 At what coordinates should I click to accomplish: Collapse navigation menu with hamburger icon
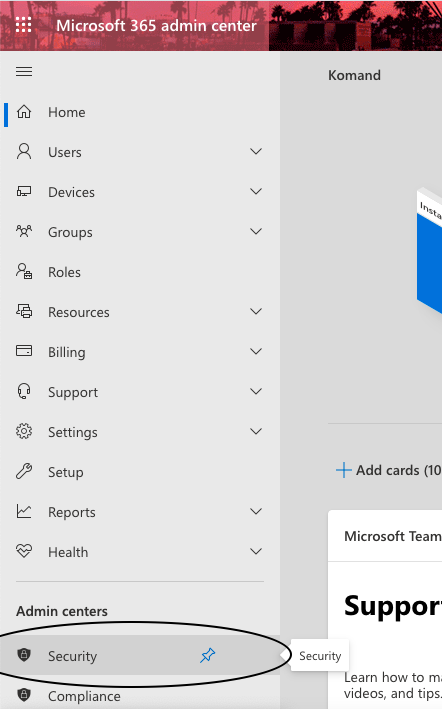coord(24,71)
